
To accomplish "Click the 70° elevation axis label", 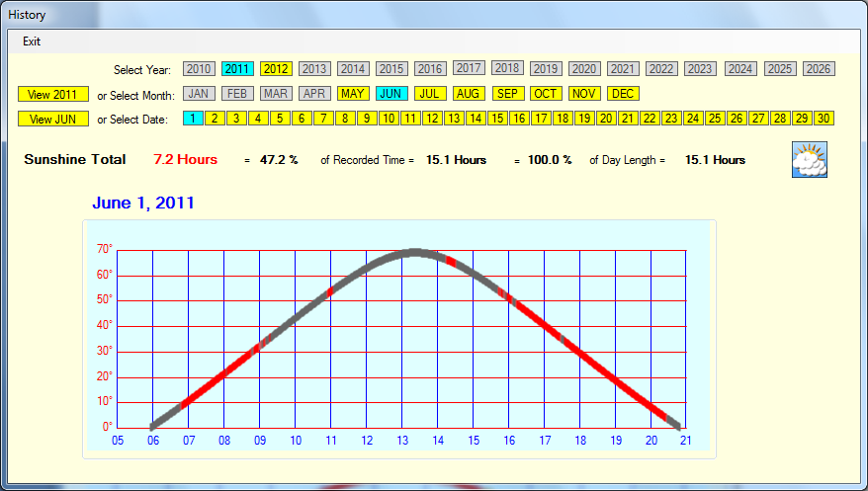I will 105,249.
